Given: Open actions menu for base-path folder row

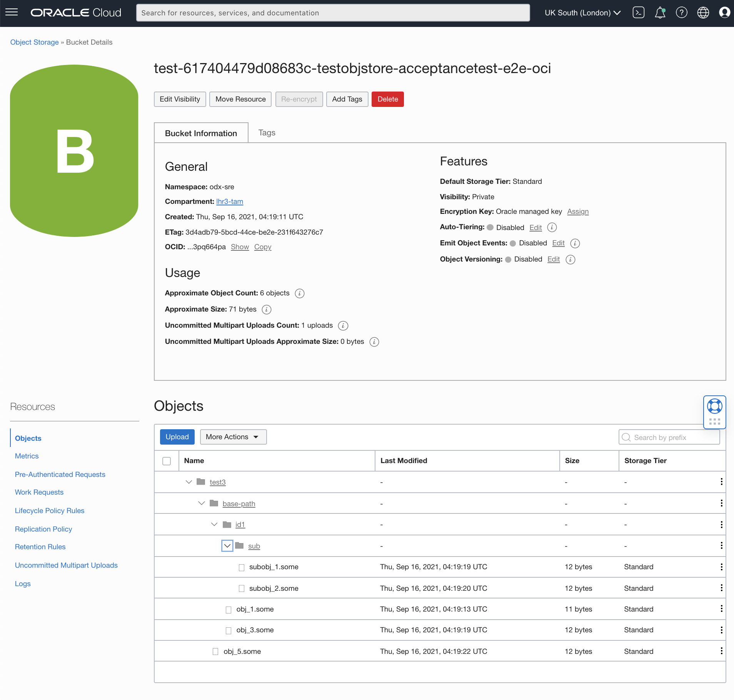Looking at the screenshot, I should coord(721,503).
